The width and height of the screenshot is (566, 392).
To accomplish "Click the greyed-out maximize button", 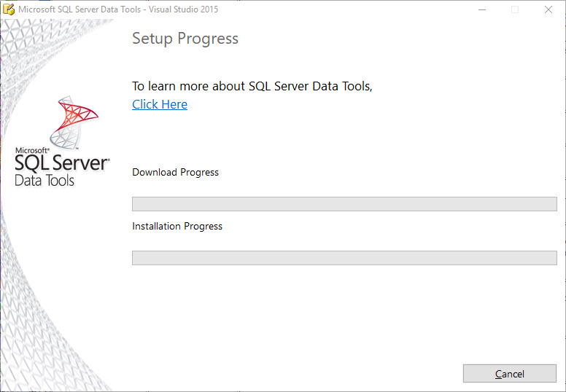I will click(515, 9).
